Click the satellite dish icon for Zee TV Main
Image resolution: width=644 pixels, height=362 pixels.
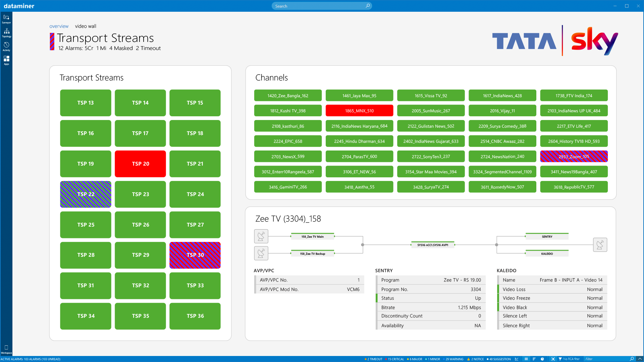(261, 236)
